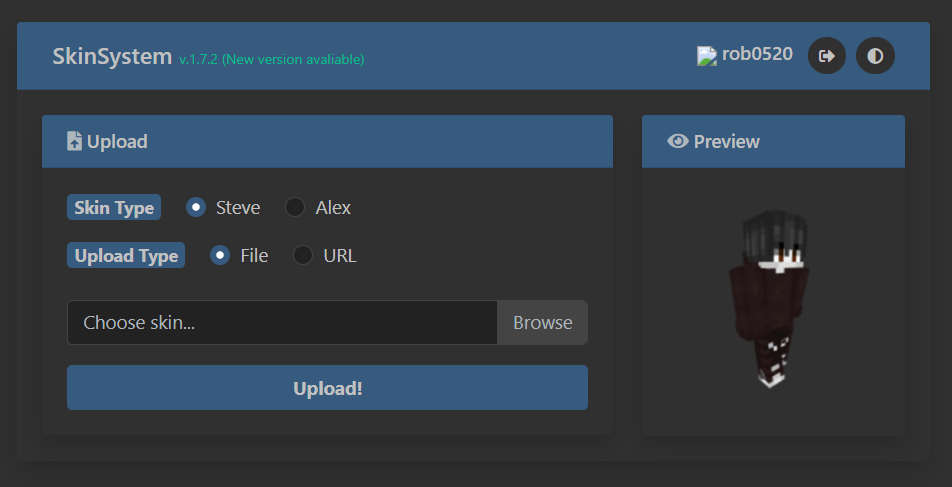
Task: Click the Skin Type label badge
Action: point(114,207)
